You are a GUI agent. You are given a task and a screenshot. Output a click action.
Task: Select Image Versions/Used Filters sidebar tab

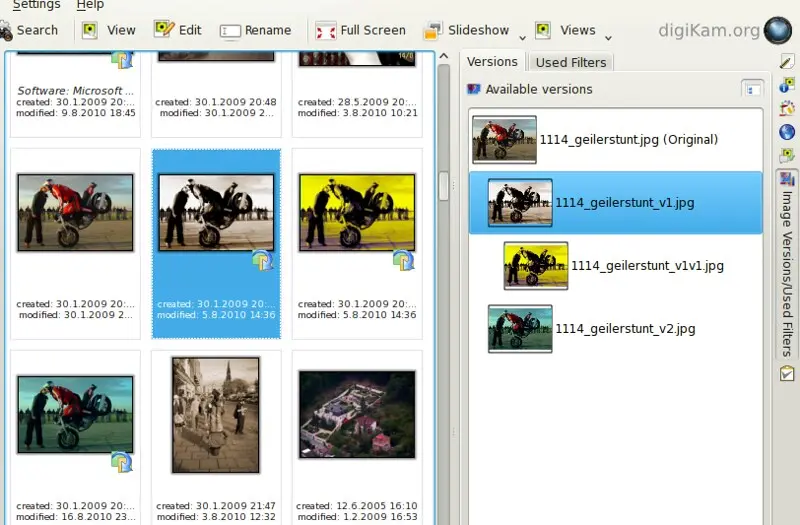[x=787, y=264]
